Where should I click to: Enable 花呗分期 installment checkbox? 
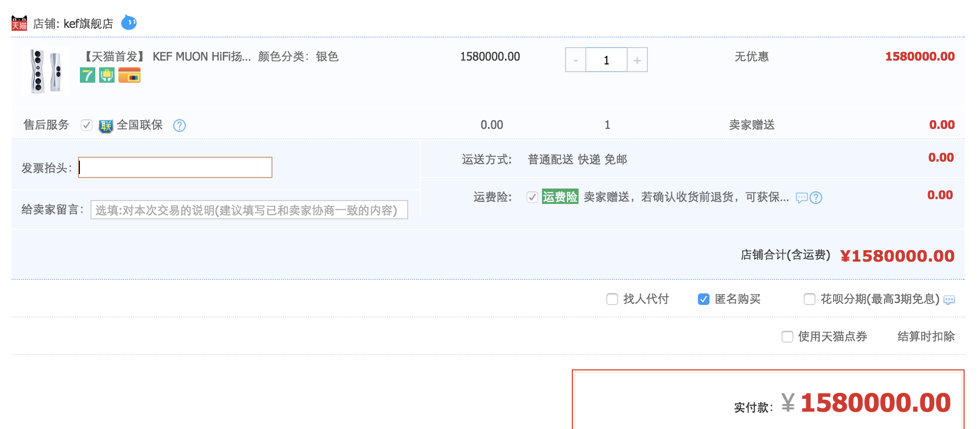(810, 299)
